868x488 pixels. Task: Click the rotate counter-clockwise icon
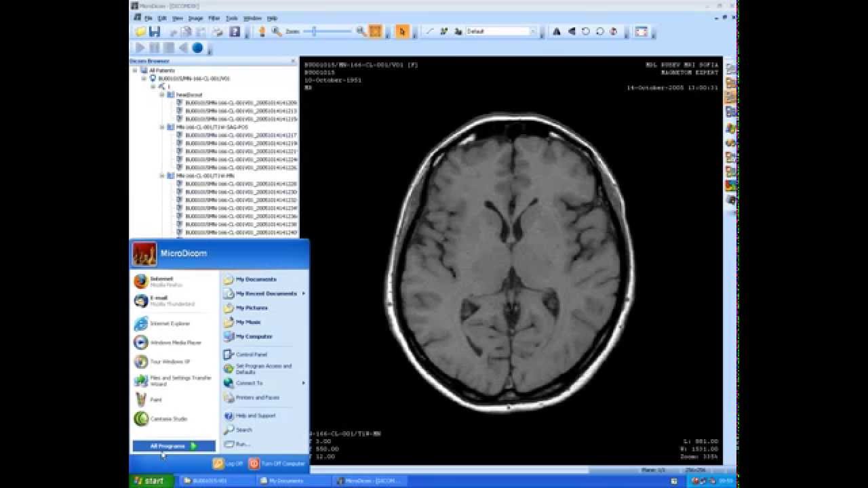pyautogui.click(x=585, y=31)
